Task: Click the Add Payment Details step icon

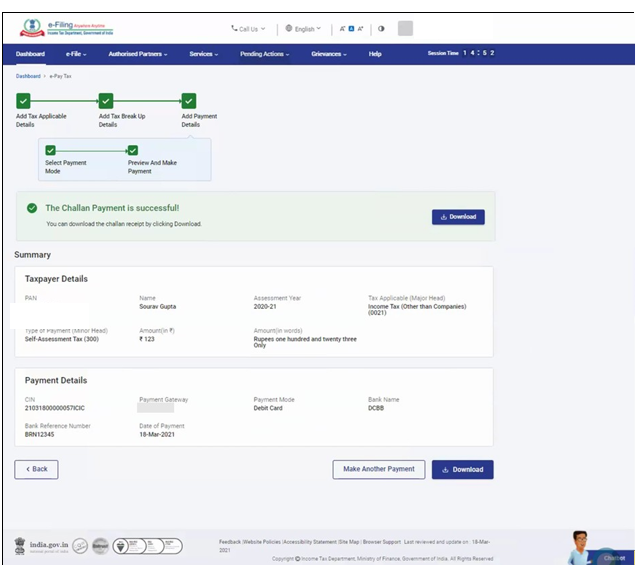Action: 189,100
